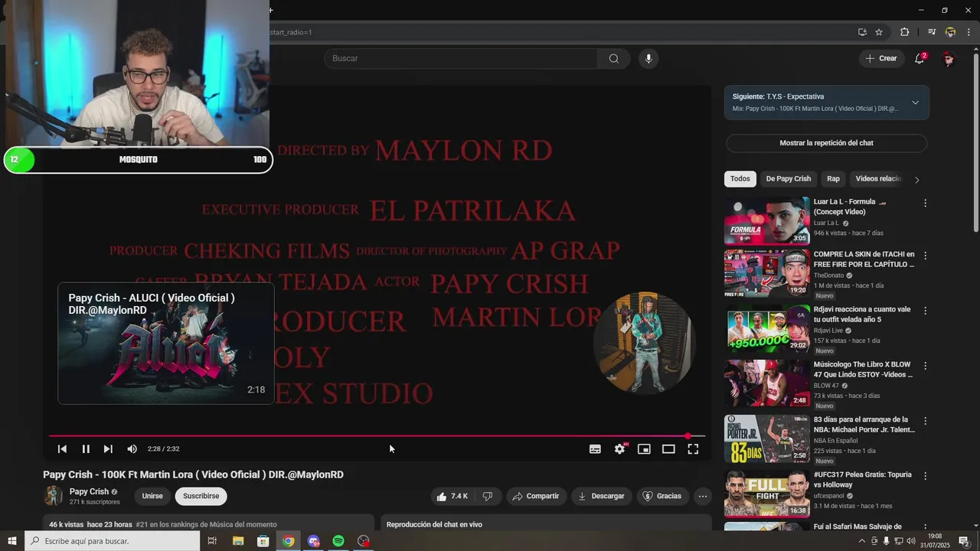The width and height of the screenshot is (980, 551).
Task: Toggle theater mode view
Action: pos(668,449)
